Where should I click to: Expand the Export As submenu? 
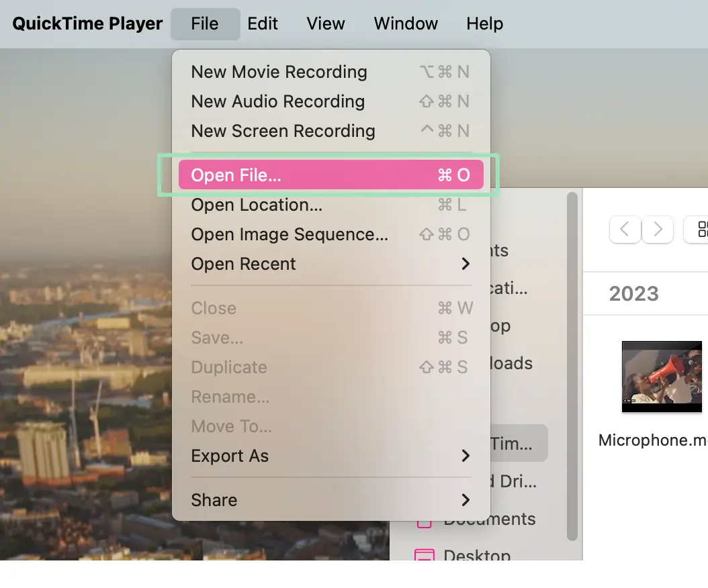tap(331, 456)
